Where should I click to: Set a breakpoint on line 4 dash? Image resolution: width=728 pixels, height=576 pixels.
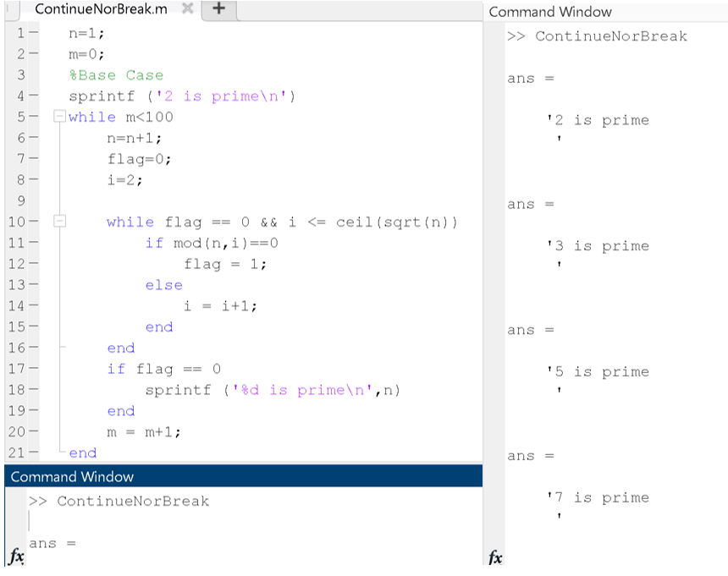[x=33, y=96]
